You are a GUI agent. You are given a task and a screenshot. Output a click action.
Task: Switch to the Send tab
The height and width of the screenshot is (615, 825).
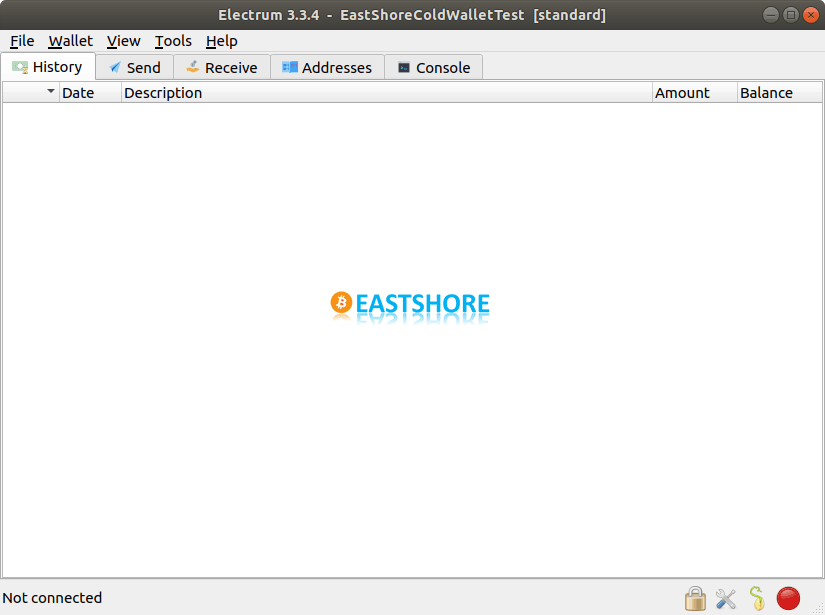click(135, 68)
